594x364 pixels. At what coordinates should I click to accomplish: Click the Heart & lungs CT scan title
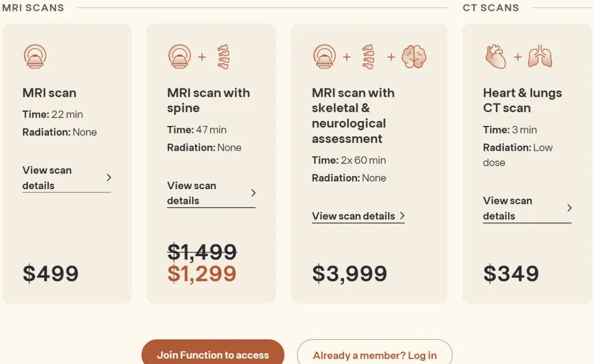(x=522, y=100)
